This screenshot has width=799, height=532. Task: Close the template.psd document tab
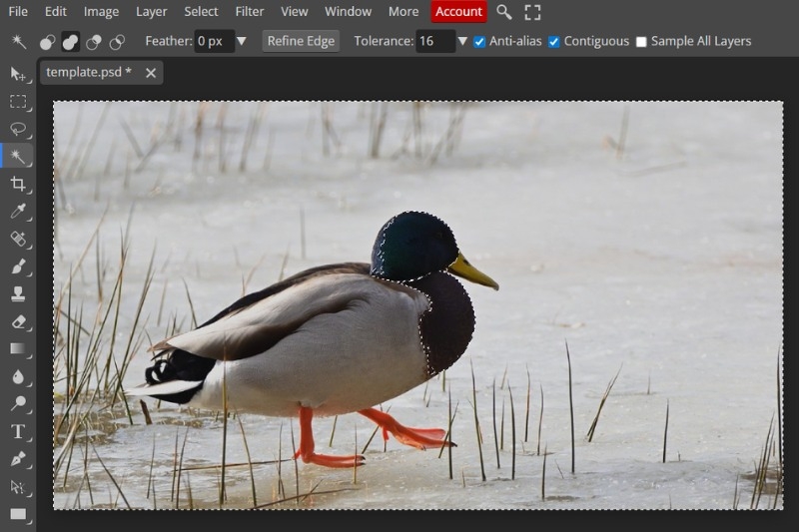(x=151, y=73)
